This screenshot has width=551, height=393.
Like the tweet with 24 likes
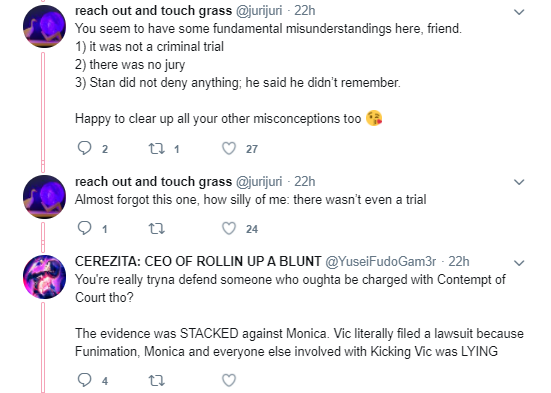229,228
